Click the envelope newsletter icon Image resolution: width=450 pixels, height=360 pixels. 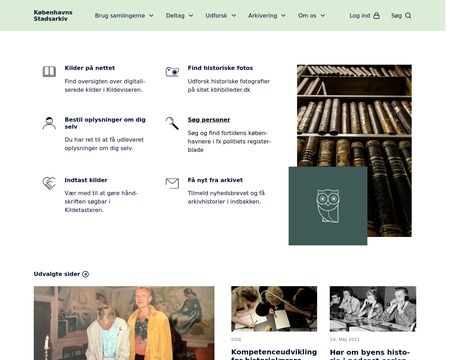pyautogui.click(x=172, y=183)
